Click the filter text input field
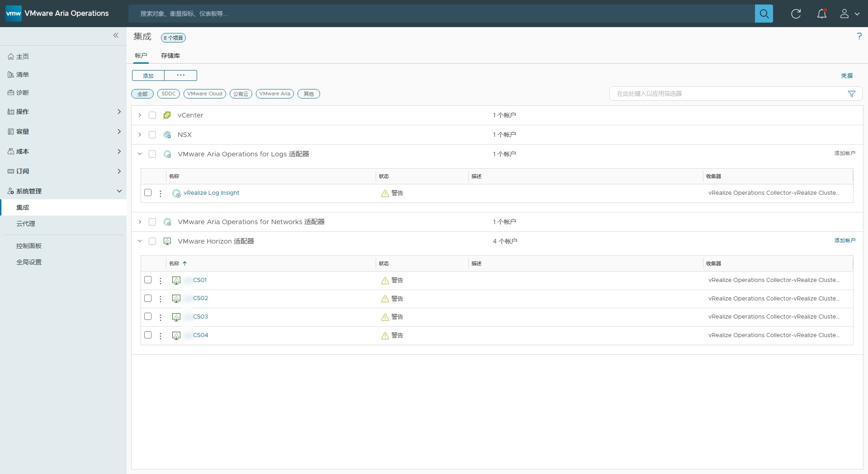 [728, 94]
